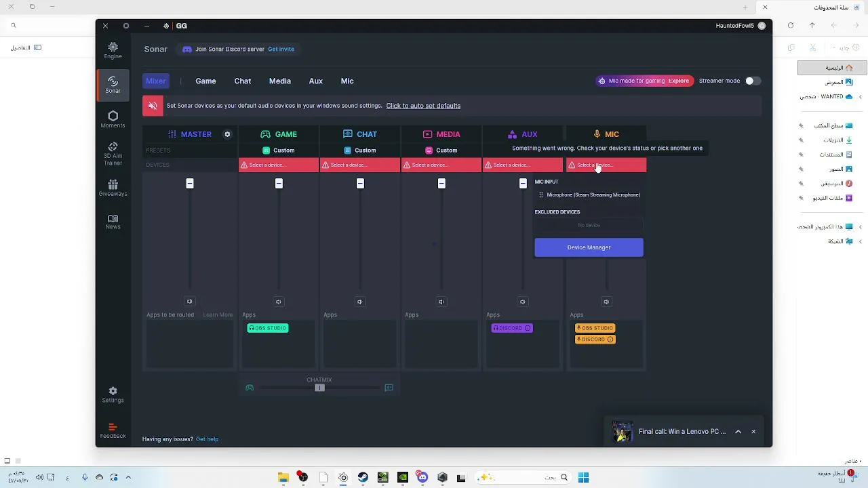Click the HauntedFowl5 profile avatar
The image size is (868, 488).
click(x=762, y=26)
